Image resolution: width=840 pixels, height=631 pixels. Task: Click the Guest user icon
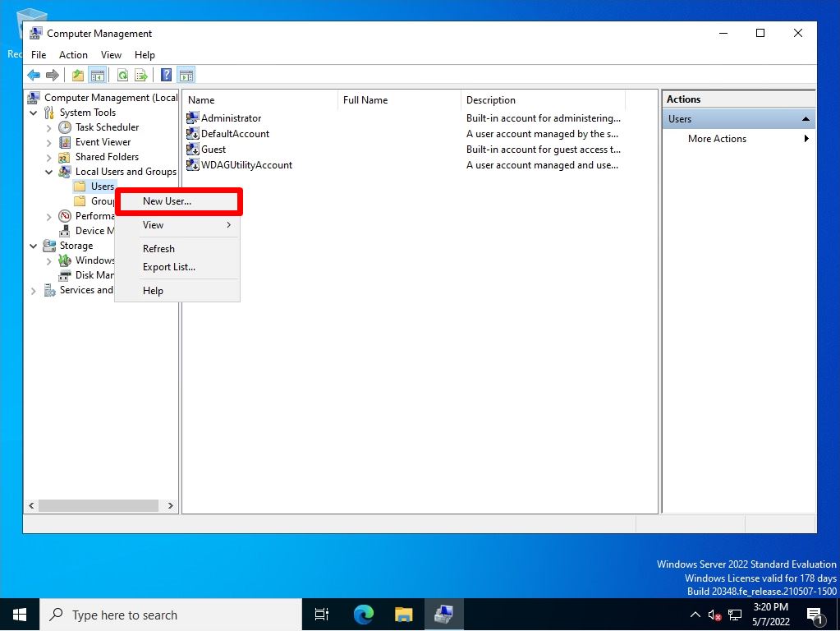[192, 149]
